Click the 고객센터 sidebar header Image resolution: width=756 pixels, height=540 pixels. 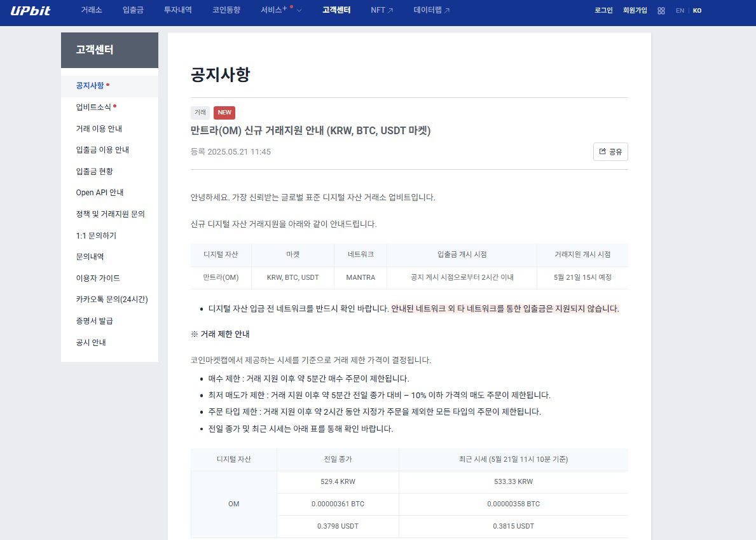coord(109,50)
